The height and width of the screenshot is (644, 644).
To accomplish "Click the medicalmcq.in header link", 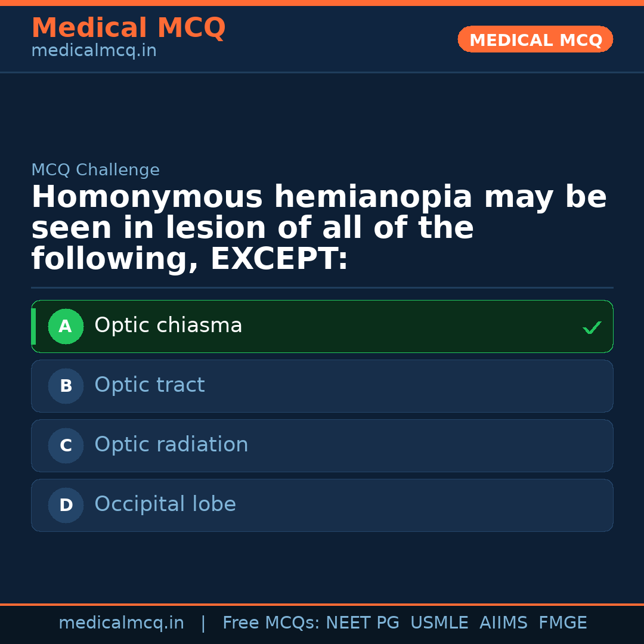I will tap(94, 50).
